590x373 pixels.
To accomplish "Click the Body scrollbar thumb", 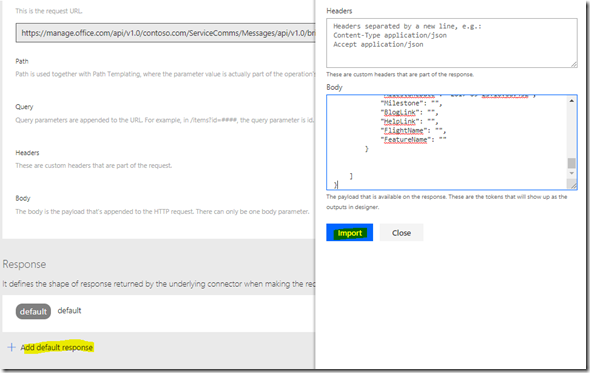I will tap(572, 163).
